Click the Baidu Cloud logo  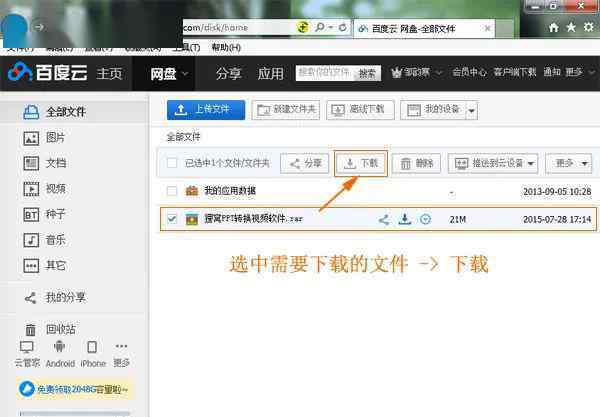click(x=47, y=72)
